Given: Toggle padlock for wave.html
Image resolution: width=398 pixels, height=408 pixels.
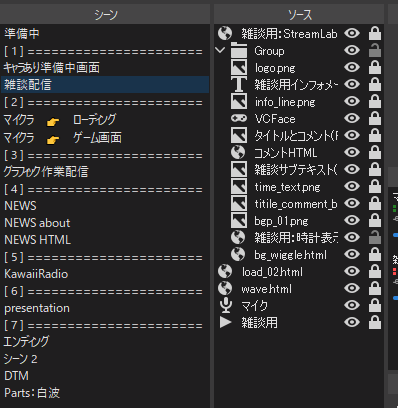Looking at the screenshot, I should pos(375,288).
